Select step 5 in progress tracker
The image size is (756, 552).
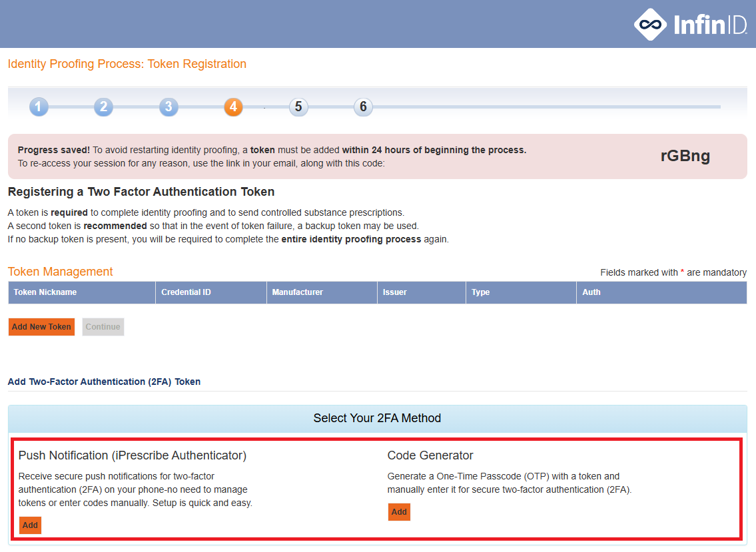tap(298, 107)
